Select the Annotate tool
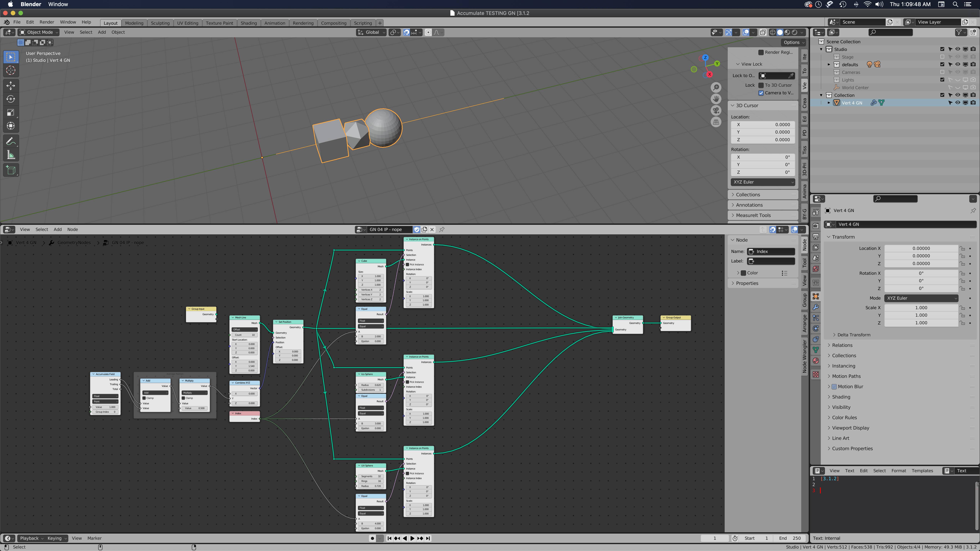The height and width of the screenshot is (551, 980). (x=11, y=141)
